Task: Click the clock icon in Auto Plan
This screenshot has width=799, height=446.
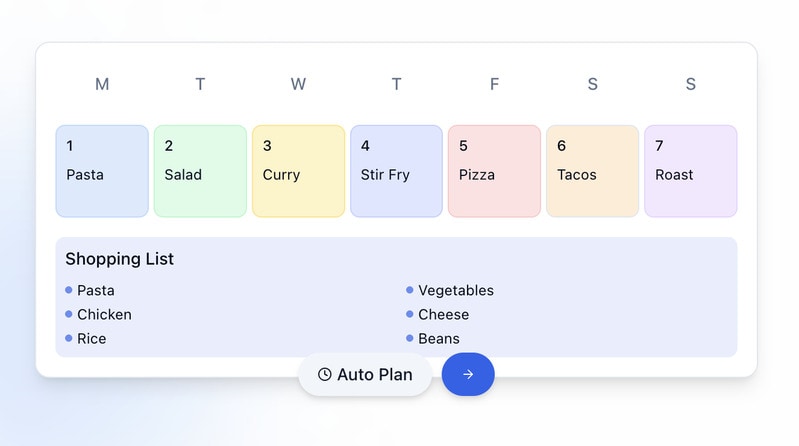Action: point(324,375)
